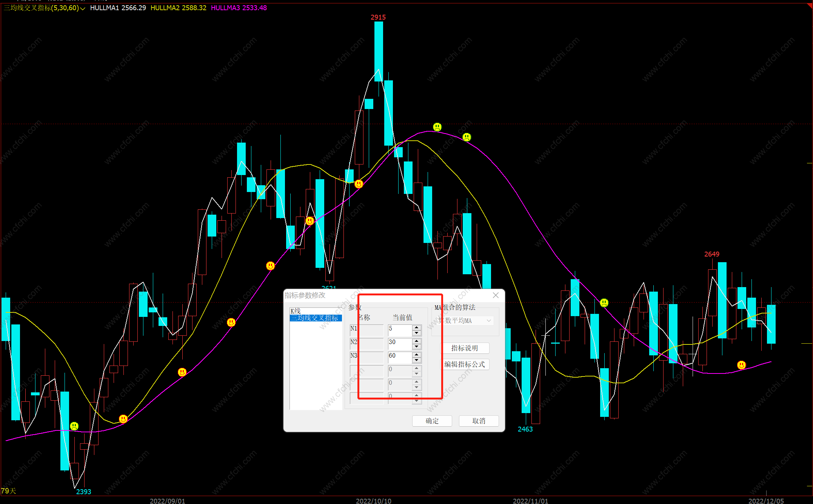Open 指标说明 indicator description
The height and width of the screenshot is (504, 813).
465,348
